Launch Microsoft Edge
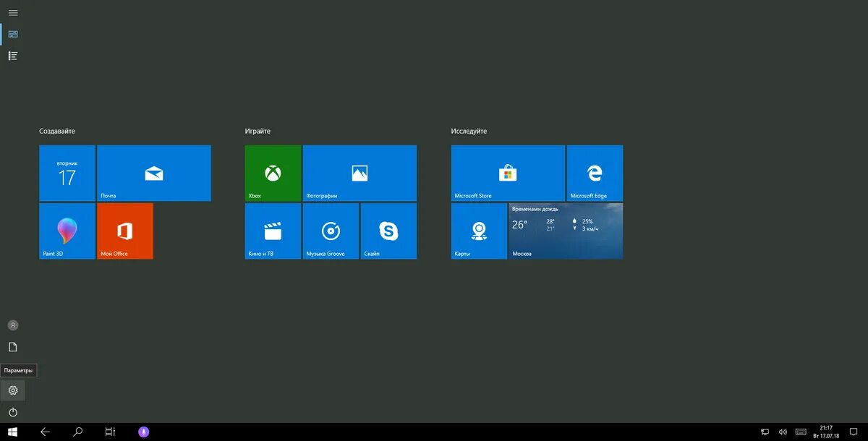Screen dimensions: 868x441 [595, 172]
